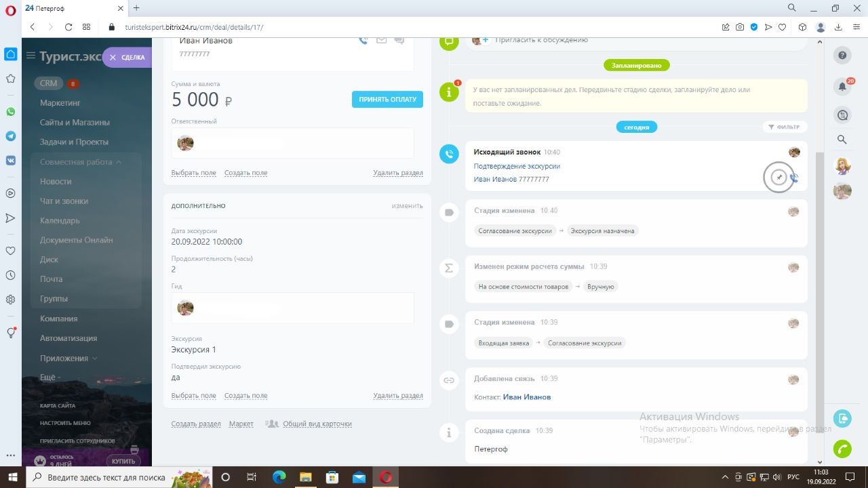Open WhatsApp in Opera sidebar
868x488 pixels.
pyautogui.click(x=10, y=112)
